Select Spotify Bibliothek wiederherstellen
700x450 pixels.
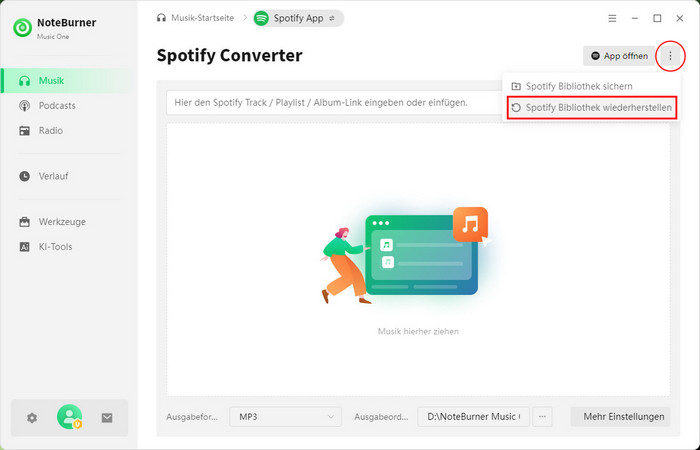pos(592,108)
